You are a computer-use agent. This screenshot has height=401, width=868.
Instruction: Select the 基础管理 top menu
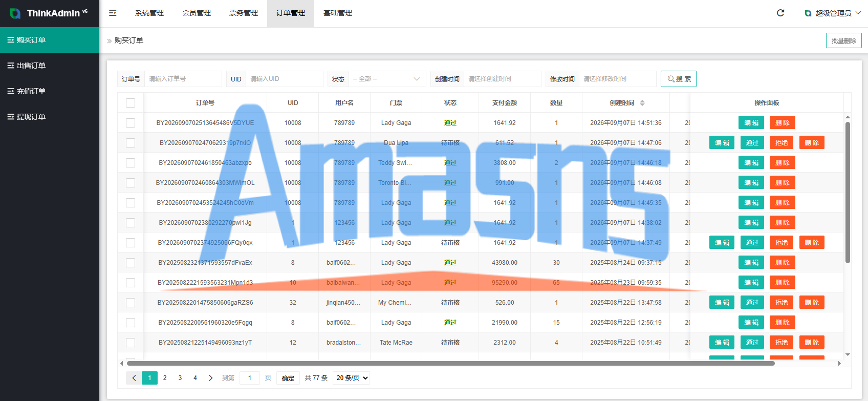point(338,13)
